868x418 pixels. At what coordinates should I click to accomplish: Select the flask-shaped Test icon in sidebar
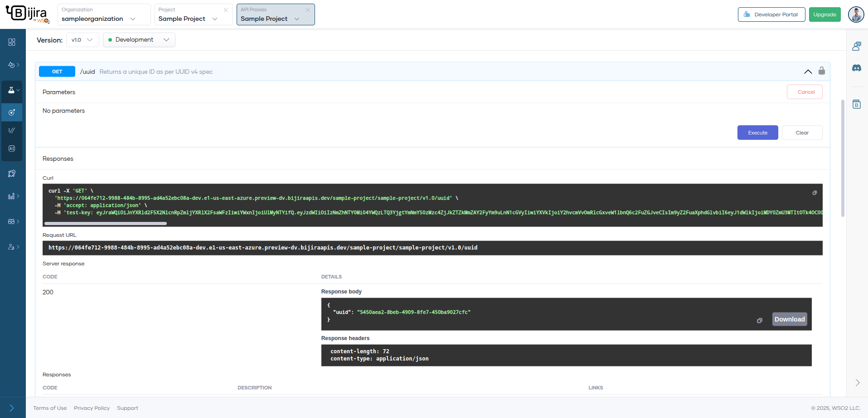(x=12, y=91)
